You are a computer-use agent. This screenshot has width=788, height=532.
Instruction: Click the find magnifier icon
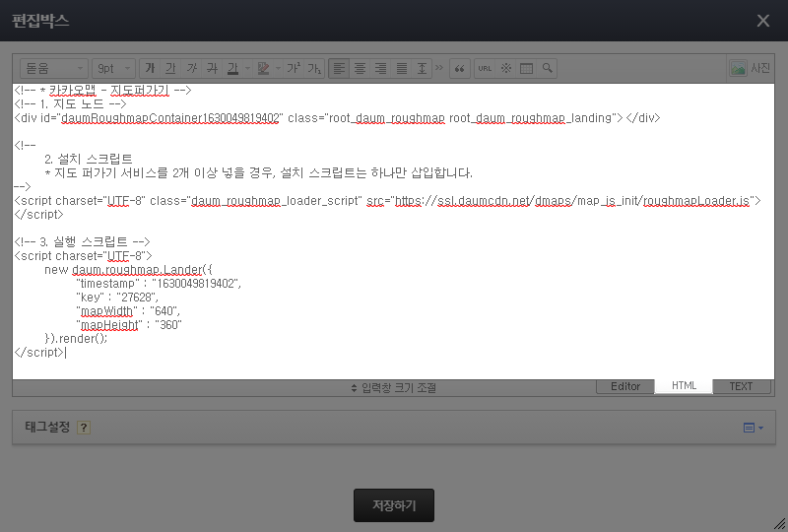point(547,69)
